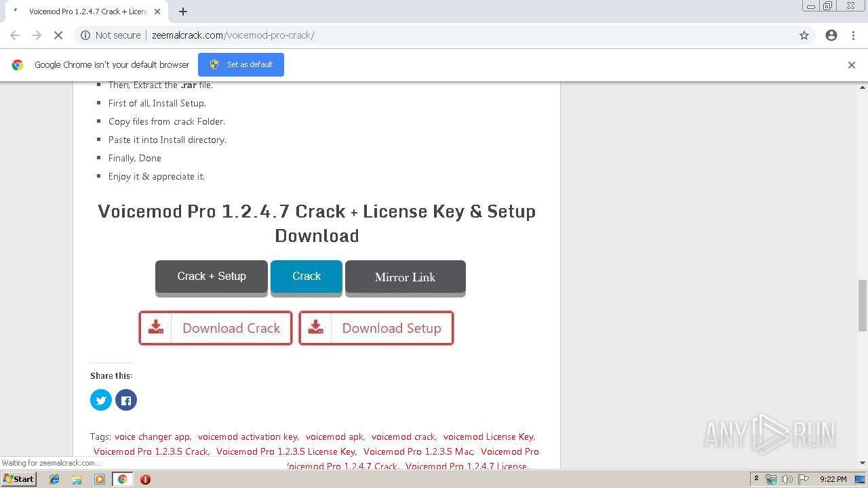Open the voicemod apk tag
Screen dimensions: 868x488
334,436
